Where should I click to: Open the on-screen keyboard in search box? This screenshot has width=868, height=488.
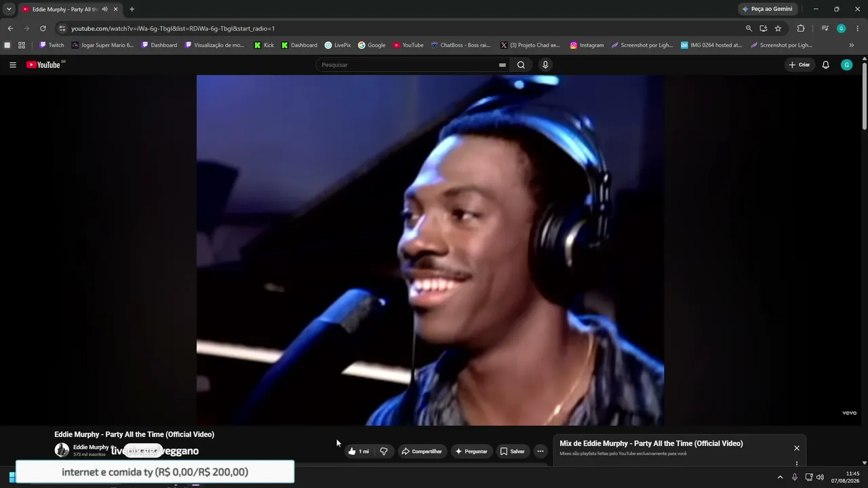coord(502,65)
